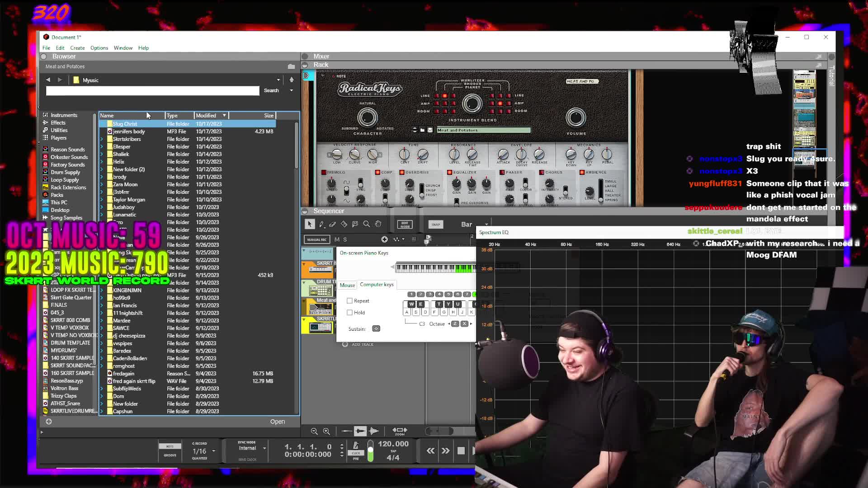Zoom in the sequencer horizontally
Viewport: 868px width, 488px height.
(x=326, y=432)
